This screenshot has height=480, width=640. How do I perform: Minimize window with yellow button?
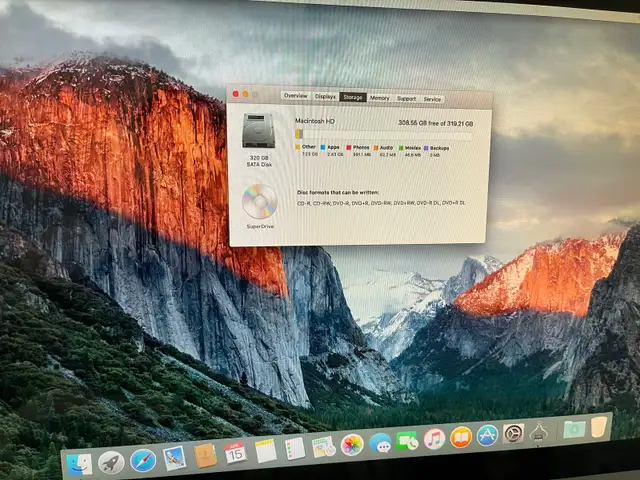[245, 94]
